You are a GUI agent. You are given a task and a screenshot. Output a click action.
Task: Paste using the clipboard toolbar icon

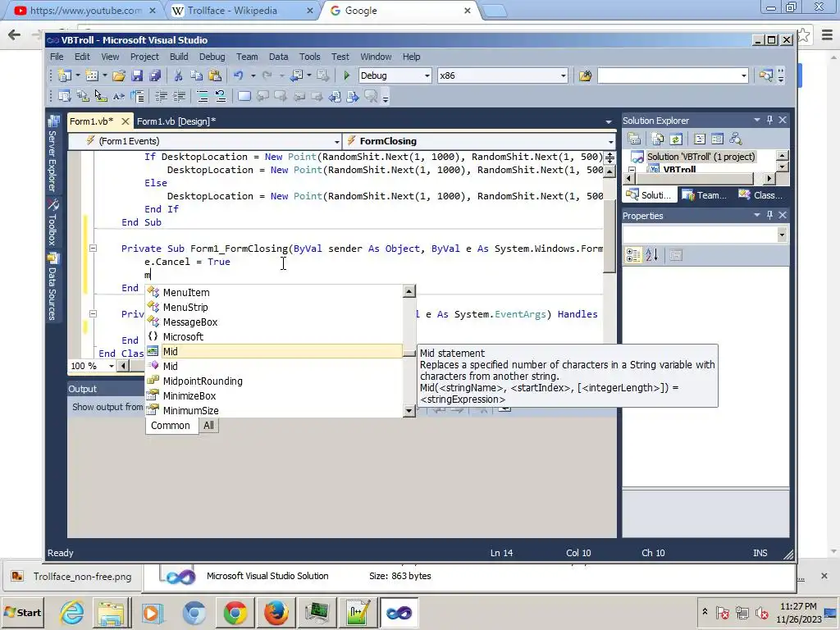215,75
